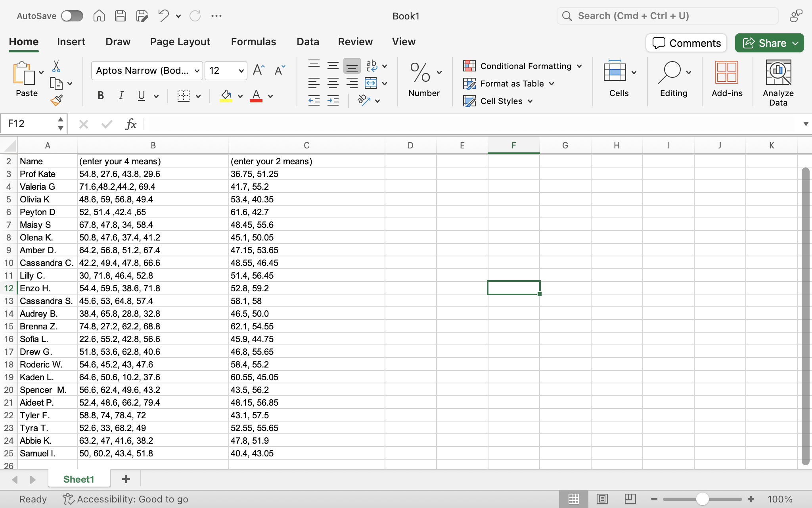Add a new sheet with the plus button
Viewport: 812px width, 508px height.
pyautogui.click(x=125, y=479)
